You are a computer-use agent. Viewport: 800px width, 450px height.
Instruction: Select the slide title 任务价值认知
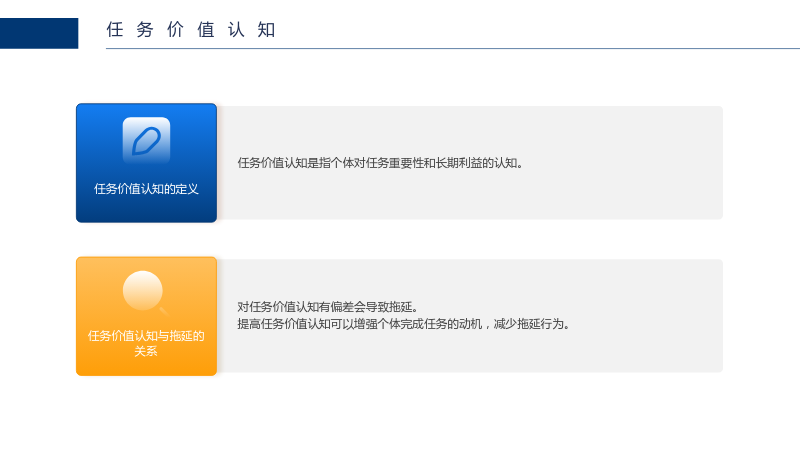click(x=191, y=30)
